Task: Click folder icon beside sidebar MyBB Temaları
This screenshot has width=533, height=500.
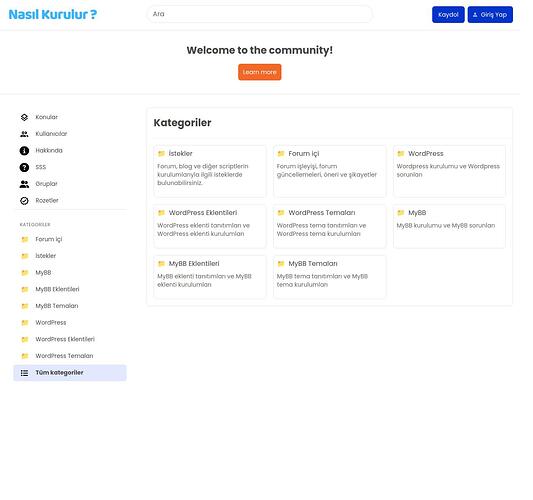Action: click(25, 306)
